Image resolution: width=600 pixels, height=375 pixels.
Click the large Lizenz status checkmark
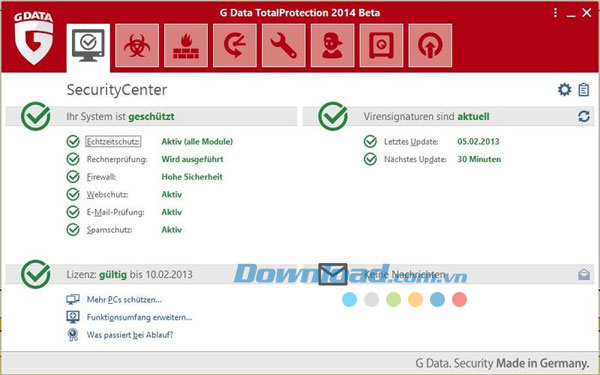tap(36, 274)
